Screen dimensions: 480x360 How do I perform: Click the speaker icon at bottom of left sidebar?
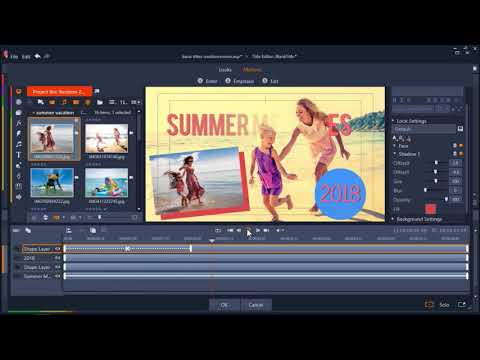(x=19, y=197)
